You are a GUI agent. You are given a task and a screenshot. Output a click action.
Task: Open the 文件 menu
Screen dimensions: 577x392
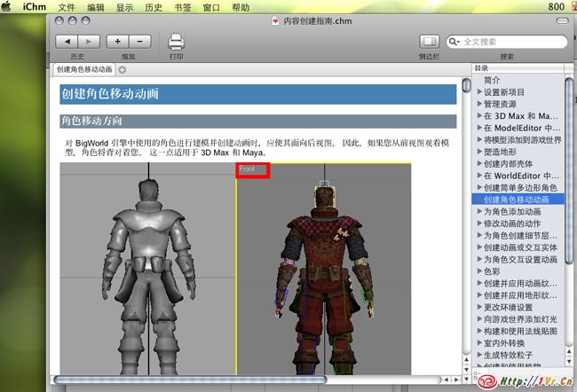click(67, 7)
